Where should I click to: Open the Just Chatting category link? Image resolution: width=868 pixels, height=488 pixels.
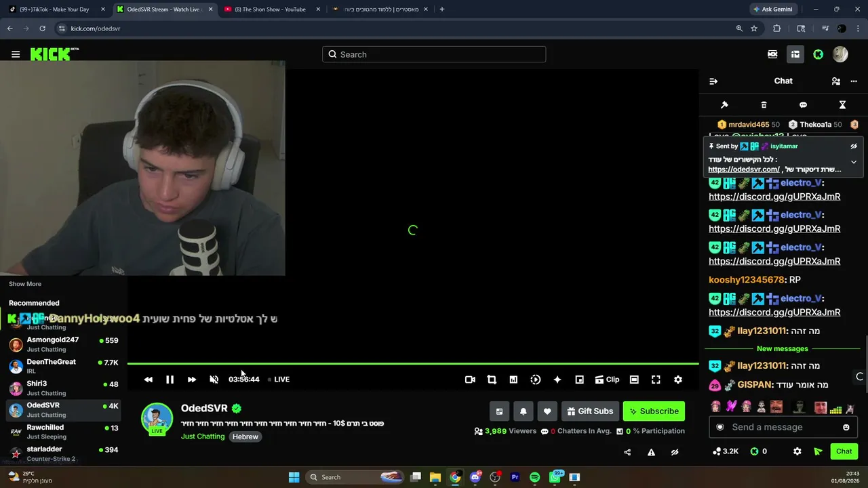[x=203, y=436]
